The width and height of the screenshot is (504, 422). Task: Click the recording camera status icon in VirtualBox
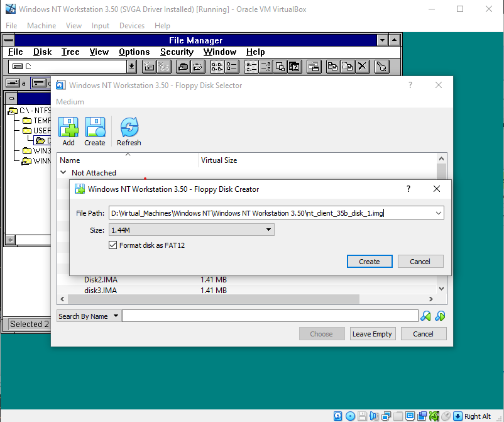(x=422, y=416)
